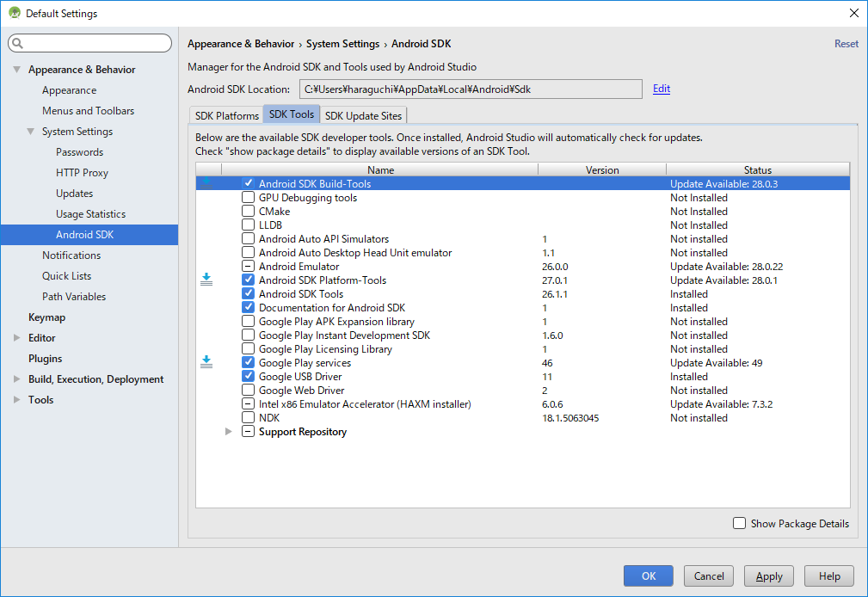Open Path Variables settings
The image size is (868, 597).
coord(74,296)
